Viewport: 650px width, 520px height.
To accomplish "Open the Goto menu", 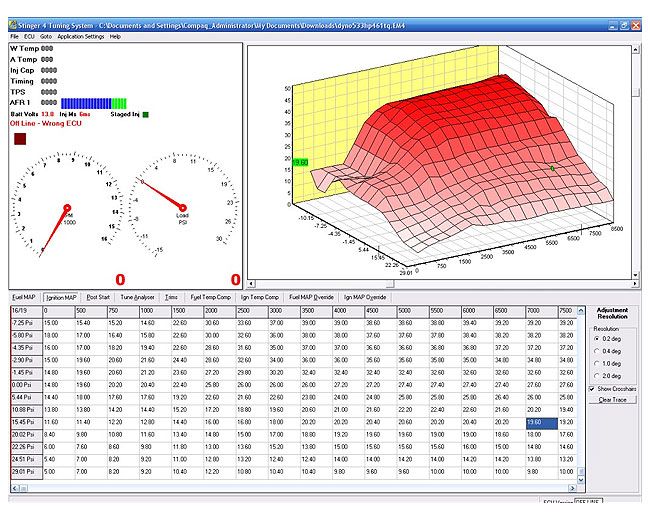I will tap(46, 36).
